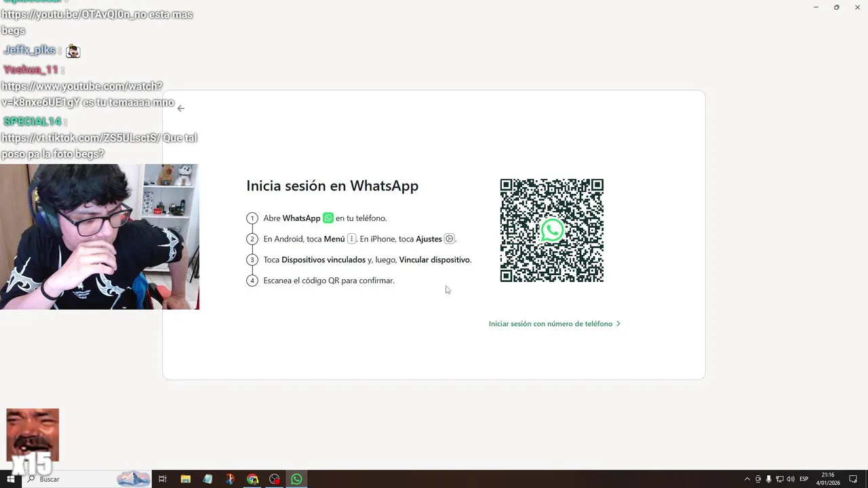Open the Windows Start menu
This screenshot has height=488, width=868.
(10, 479)
